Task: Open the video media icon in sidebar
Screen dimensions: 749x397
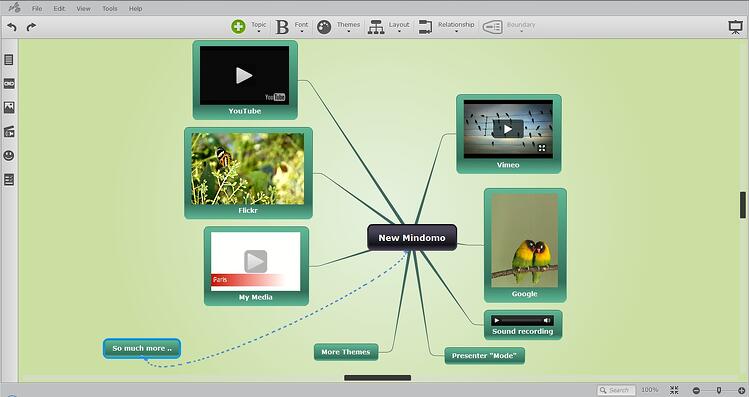Action: [x=9, y=132]
